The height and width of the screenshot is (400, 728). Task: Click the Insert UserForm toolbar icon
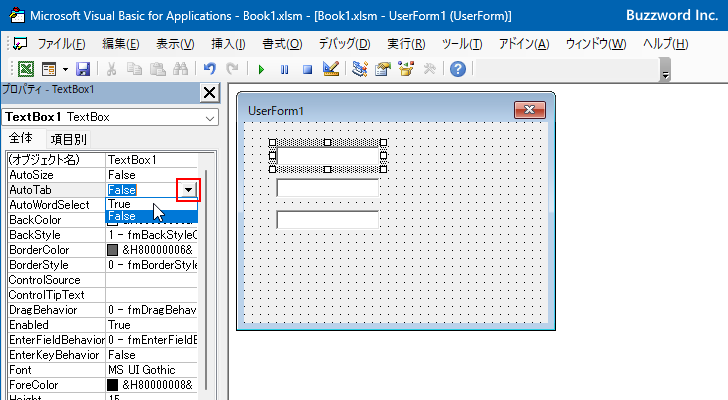pyautogui.click(x=48, y=69)
